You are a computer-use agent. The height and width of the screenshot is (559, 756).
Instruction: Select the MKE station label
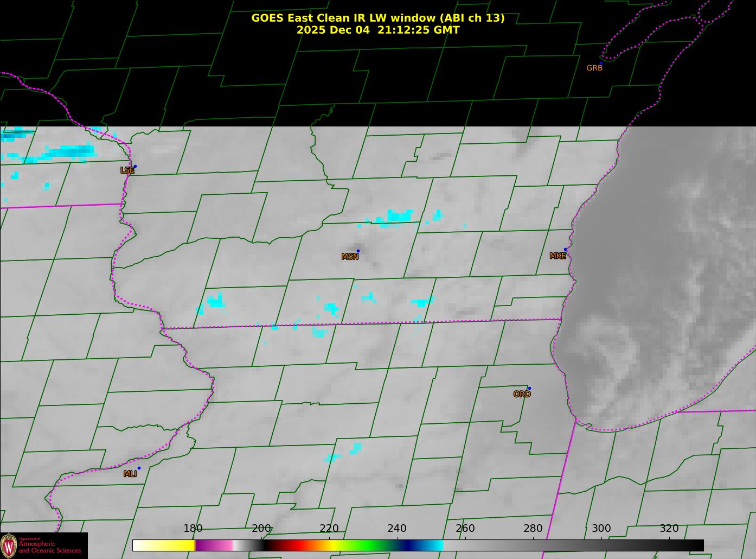pyautogui.click(x=558, y=256)
